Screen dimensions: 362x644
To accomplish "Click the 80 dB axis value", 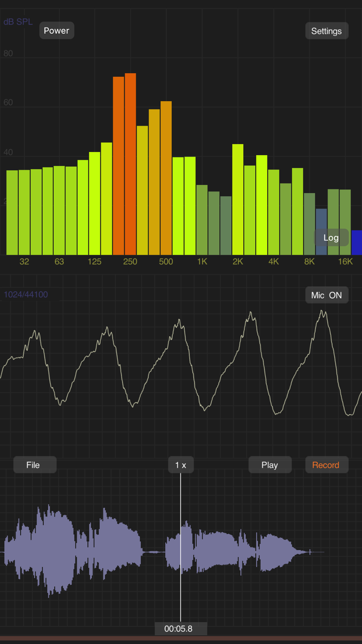I will (8, 54).
